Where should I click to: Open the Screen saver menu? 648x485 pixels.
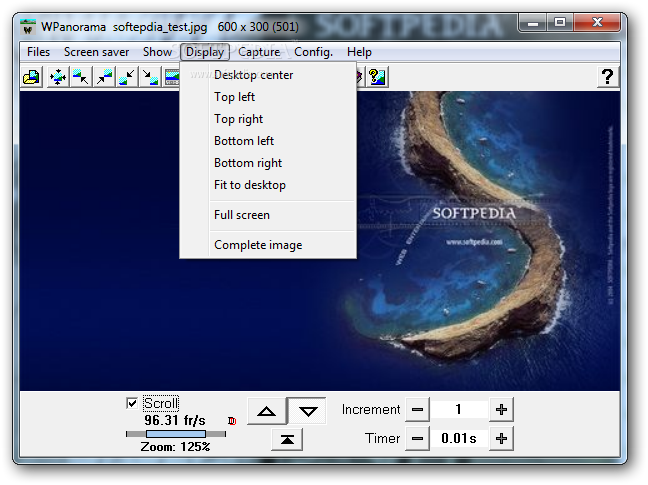[x=96, y=52]
